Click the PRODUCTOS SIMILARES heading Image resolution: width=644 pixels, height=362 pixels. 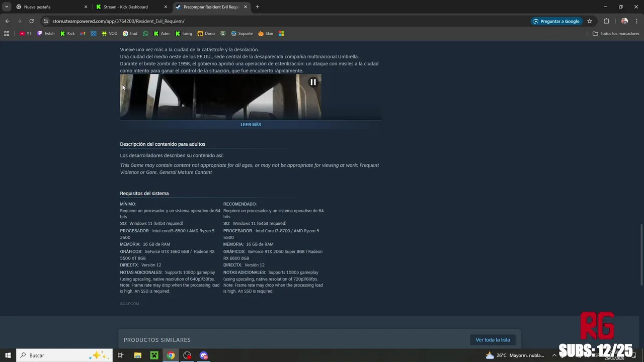pyautogui.click(x=157, y=340)
